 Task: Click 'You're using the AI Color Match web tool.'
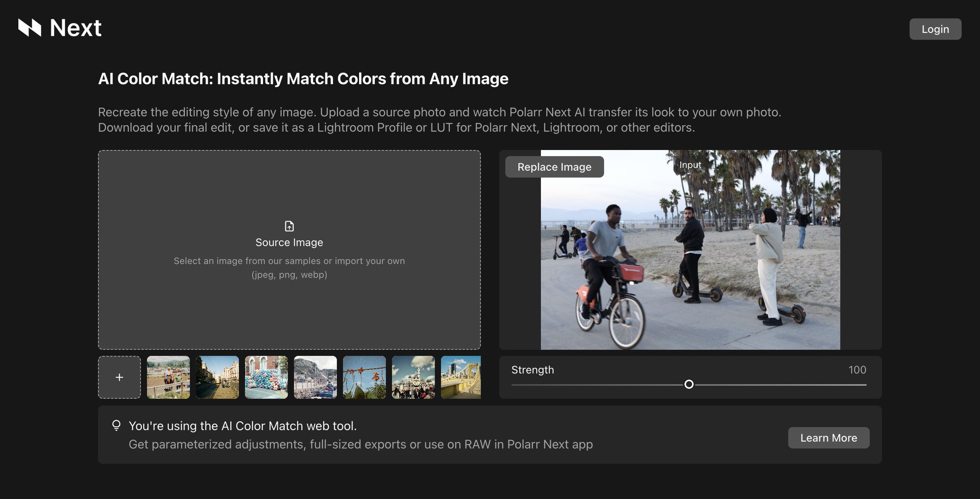click(x=243, y=426)
